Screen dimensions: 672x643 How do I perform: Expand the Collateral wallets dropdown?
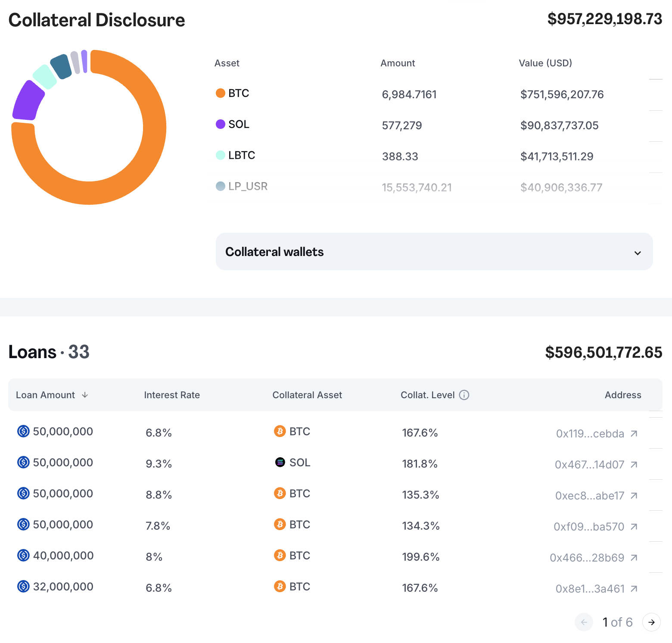[x=434, y=252]
